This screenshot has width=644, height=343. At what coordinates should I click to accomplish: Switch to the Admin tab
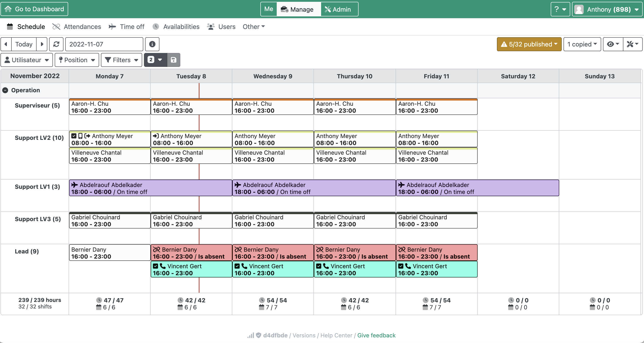[x=339, y=9]
